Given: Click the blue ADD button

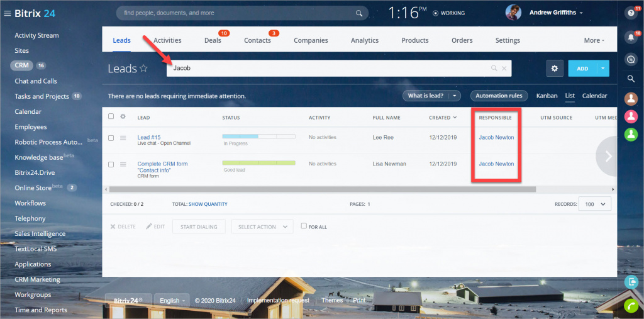Looking at the screenshot, I should pos(582,68).
